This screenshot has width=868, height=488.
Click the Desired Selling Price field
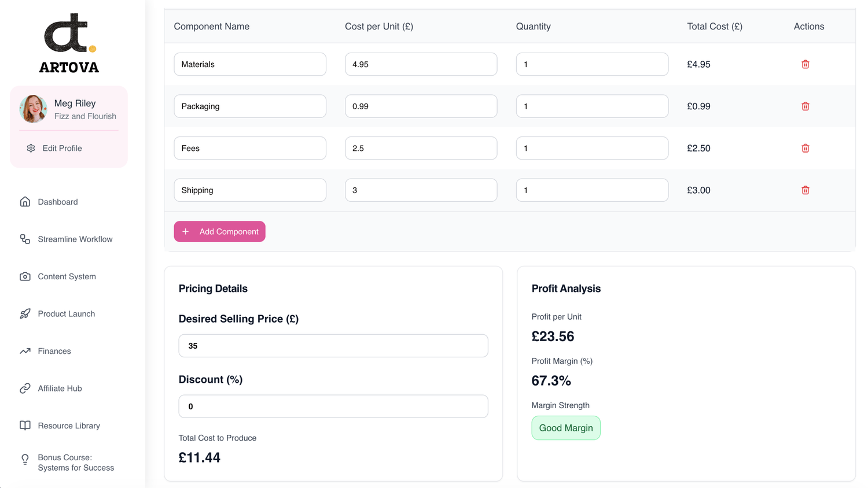[x=333, y=346]
